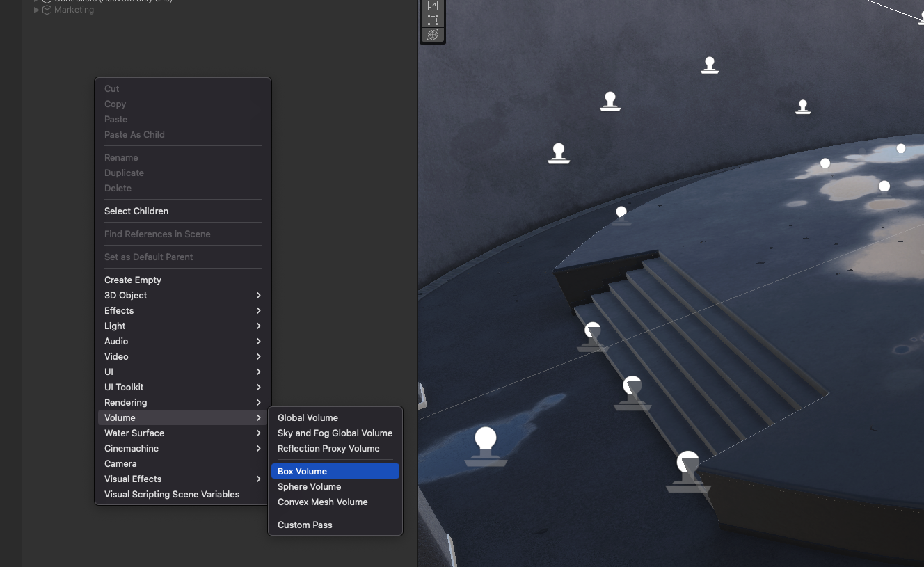
Task: Click the greyed Cut menu entry
Action: tap(183, 88)
